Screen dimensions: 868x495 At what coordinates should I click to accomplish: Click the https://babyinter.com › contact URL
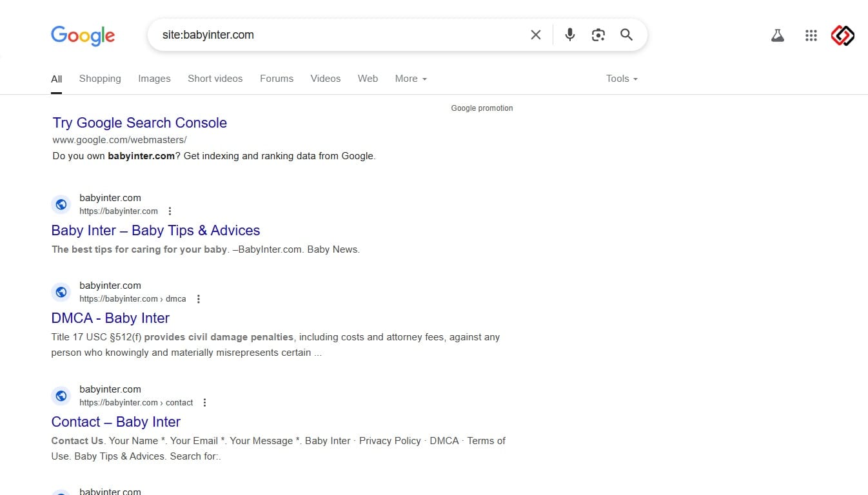point(136,403)
